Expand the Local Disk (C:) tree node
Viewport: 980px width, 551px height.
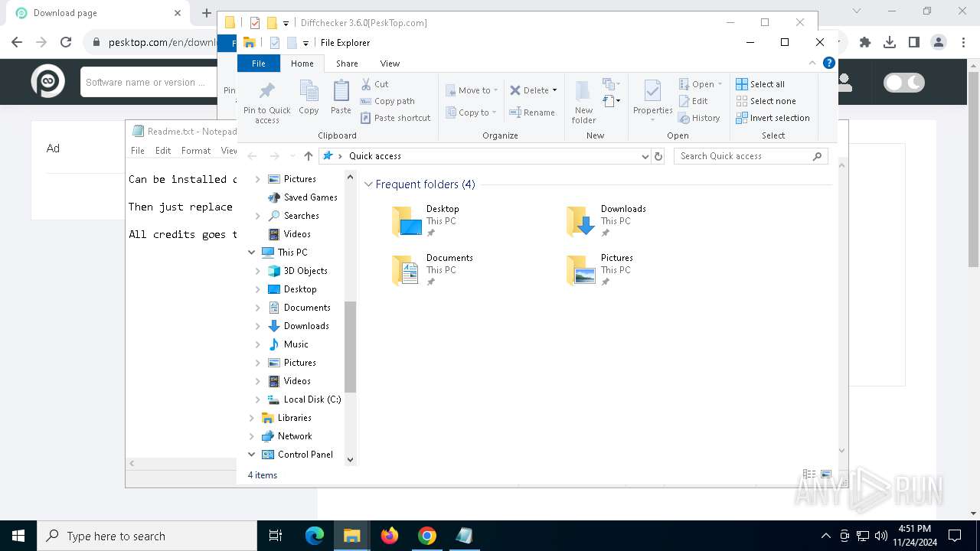click(257, 399)
